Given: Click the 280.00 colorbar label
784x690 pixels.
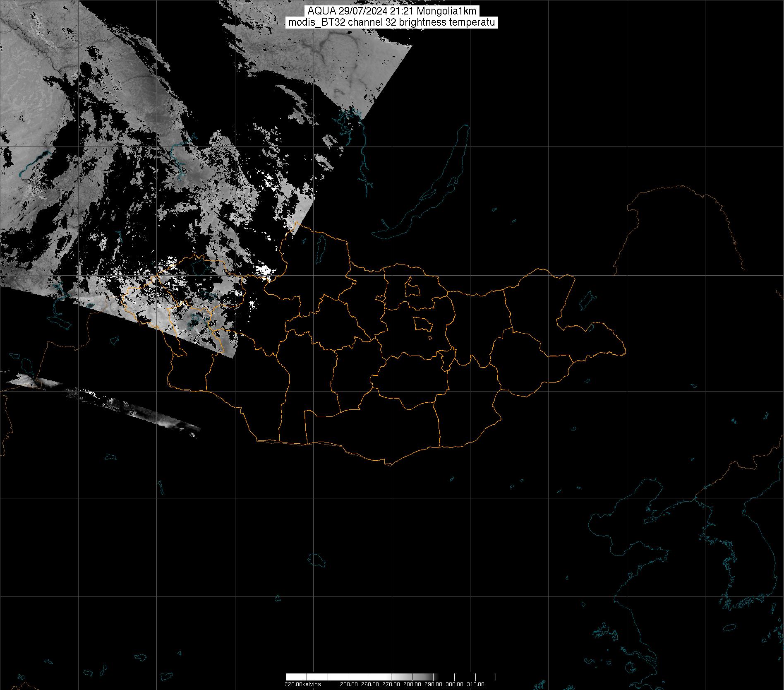Looking at the screenshot, I should tap(412, 684).
